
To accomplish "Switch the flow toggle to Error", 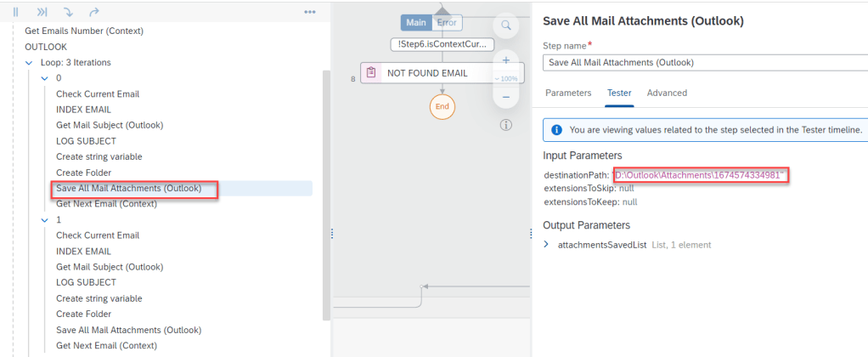I will [x=447, y=23].
